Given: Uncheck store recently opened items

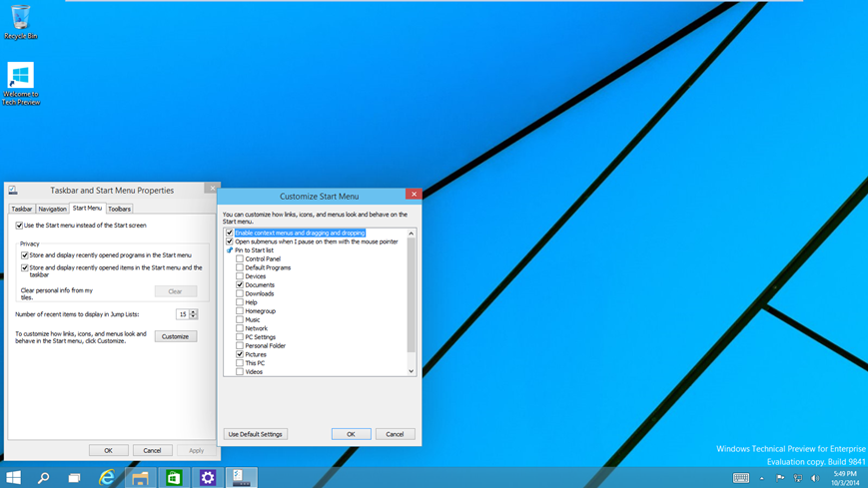Looking at the screenshot, I should click(24, 267).
